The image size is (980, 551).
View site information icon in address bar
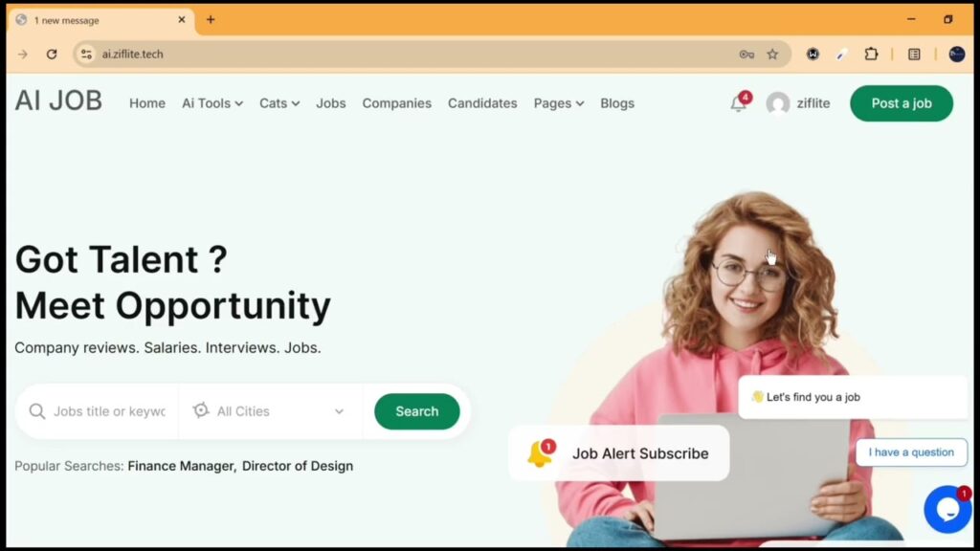(86, 55)
